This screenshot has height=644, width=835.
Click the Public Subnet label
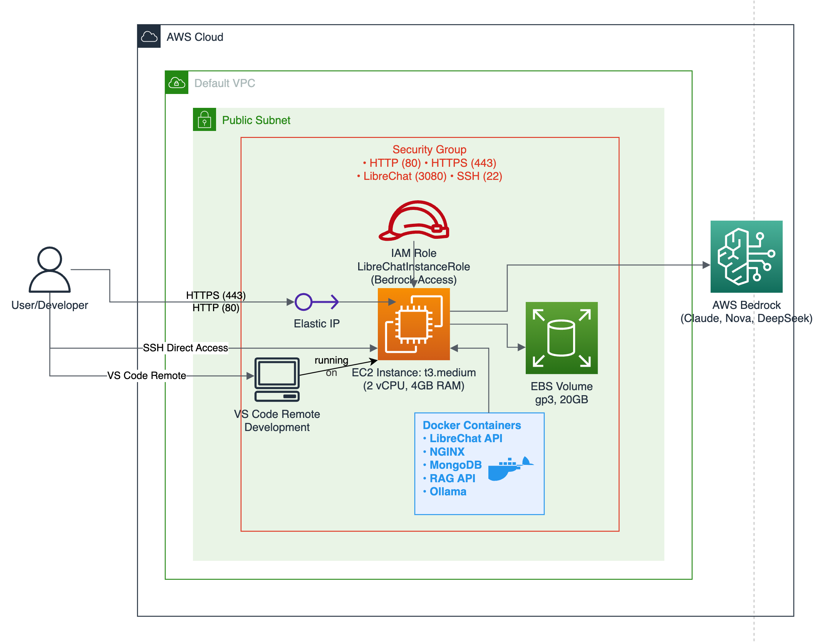click(256, 120)
